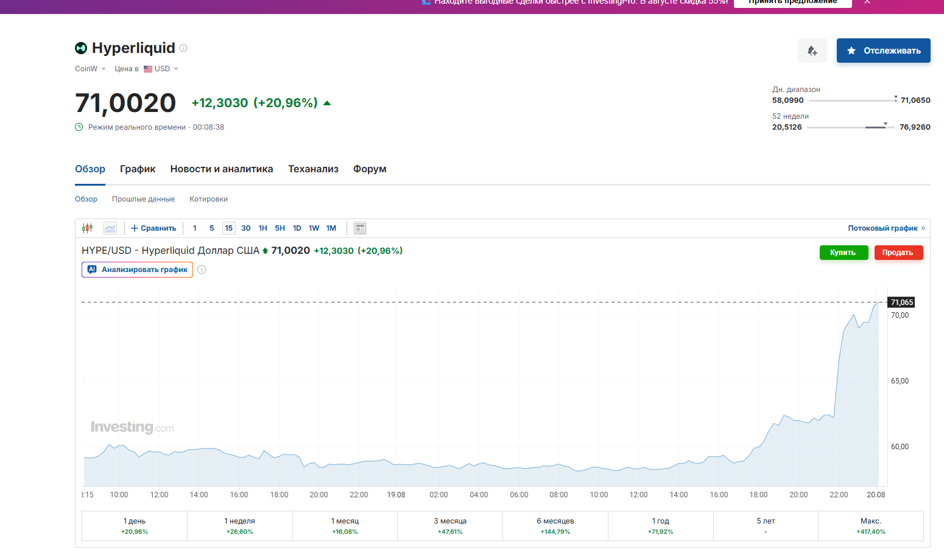Select the 1W chart interval
944x560 pixels.
[314, 228]
